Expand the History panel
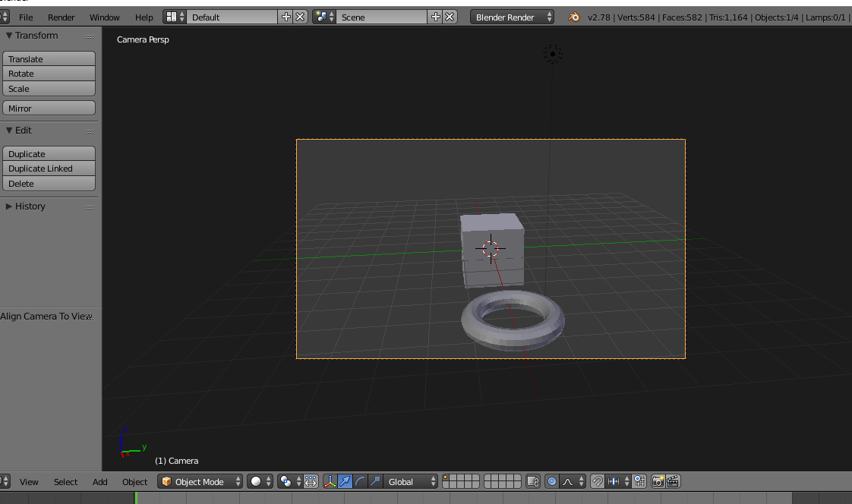 8,206
